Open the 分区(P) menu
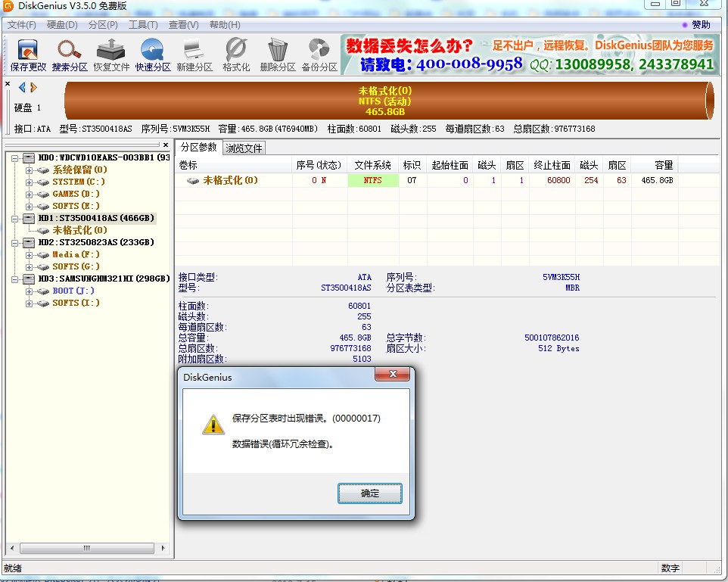Screen dimensions: 728x582 tap(103, 25)
